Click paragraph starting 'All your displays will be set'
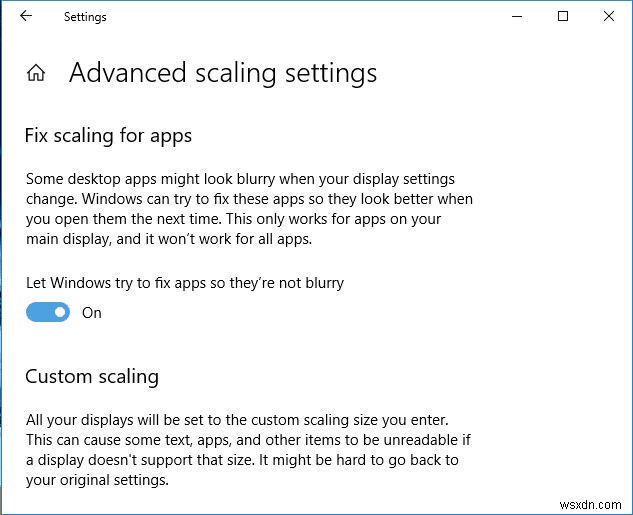 248,450
